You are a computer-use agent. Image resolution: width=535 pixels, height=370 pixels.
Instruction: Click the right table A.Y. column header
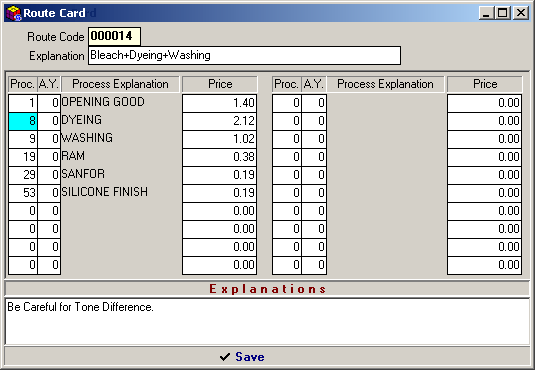coord(314,84)
